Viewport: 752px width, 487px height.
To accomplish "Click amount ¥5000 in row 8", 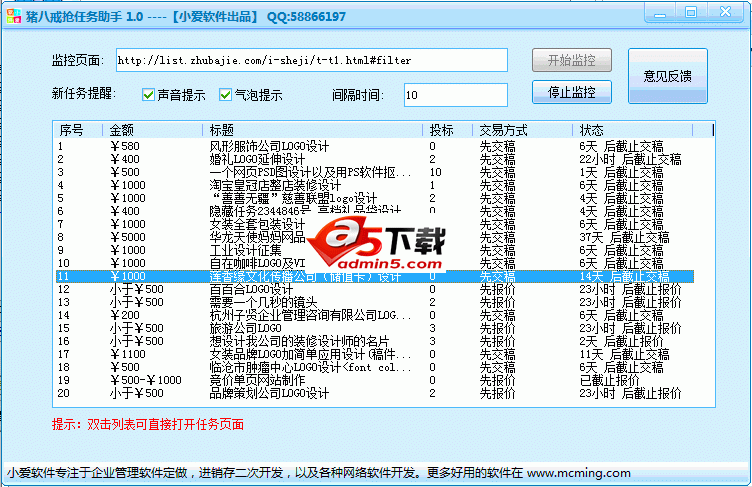I will click(128, 237).
